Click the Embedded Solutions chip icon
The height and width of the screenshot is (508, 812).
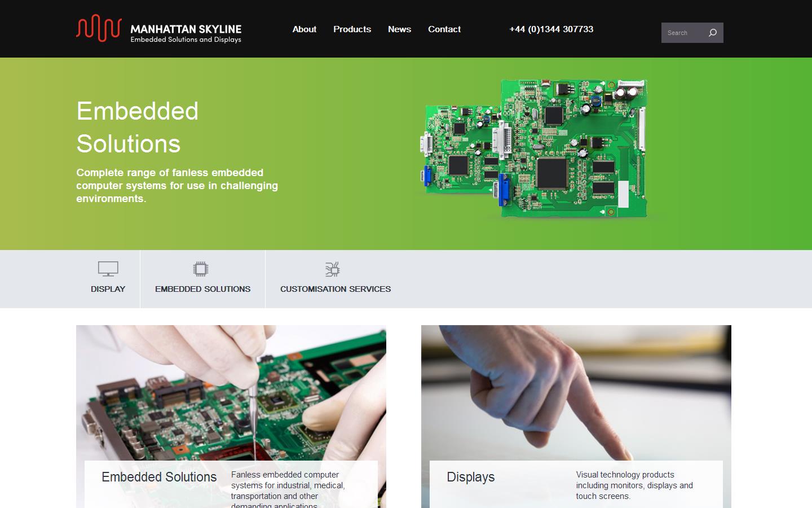pyautogui.click(x=200, y=269)
